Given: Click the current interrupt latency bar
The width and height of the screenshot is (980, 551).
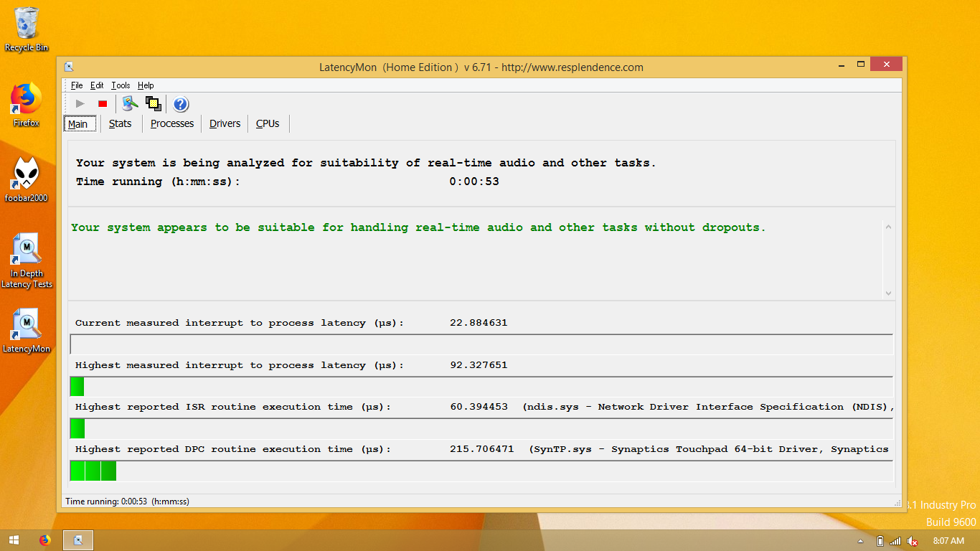Looking at the screenshot, I should [481, 344].
